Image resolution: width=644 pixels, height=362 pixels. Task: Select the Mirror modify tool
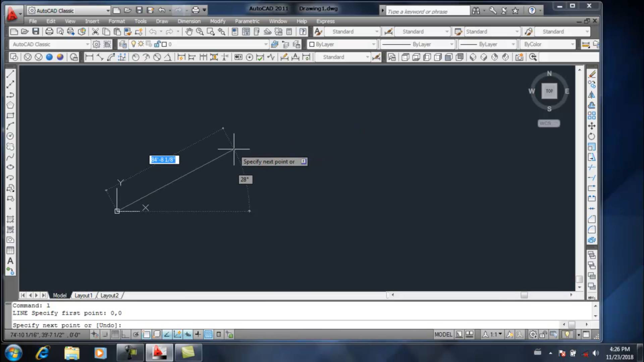(x=592, y=95)
